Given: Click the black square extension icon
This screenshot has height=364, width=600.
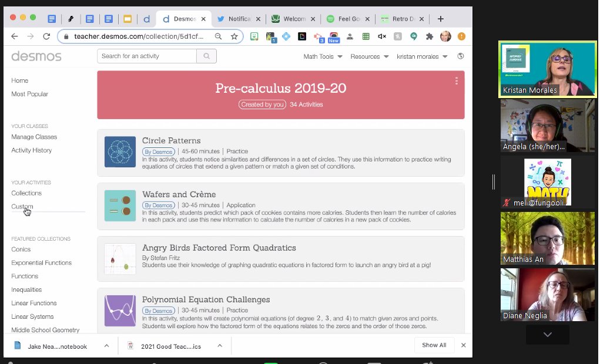Looking at the screenshot, I should 302,36.
